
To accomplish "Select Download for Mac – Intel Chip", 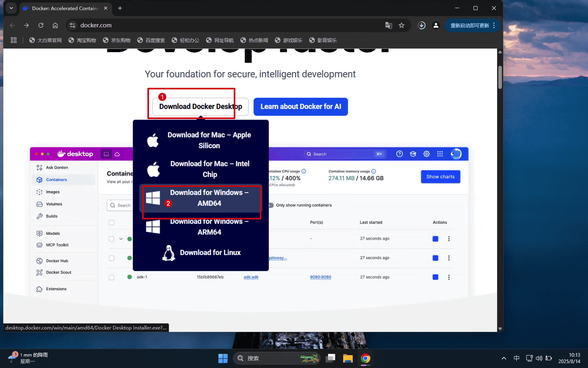I will 210,169.
